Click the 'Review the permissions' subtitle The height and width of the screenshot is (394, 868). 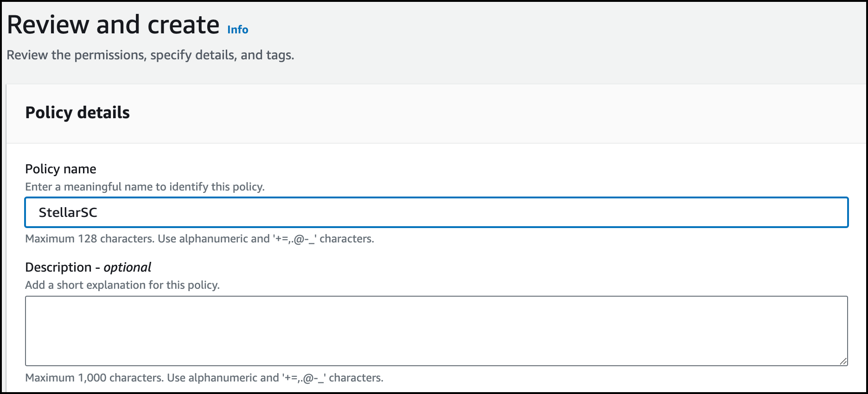(150, 55)
